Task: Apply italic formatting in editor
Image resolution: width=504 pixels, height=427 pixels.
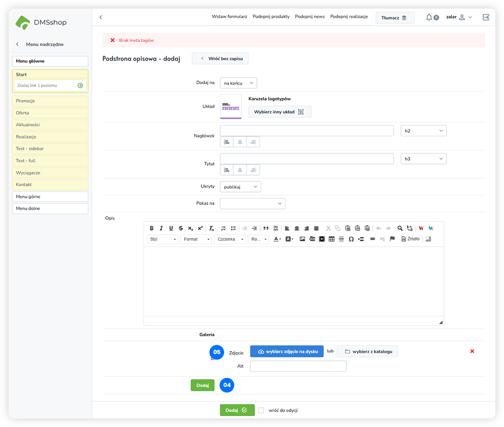Action: (x=161, y=228)
